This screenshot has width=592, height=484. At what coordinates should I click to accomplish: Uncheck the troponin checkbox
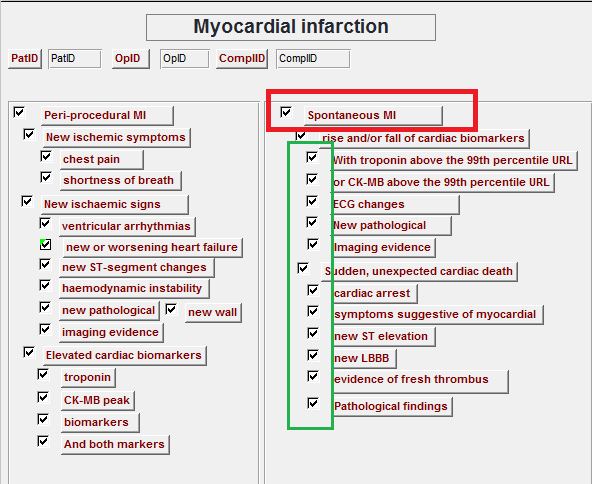43,375
